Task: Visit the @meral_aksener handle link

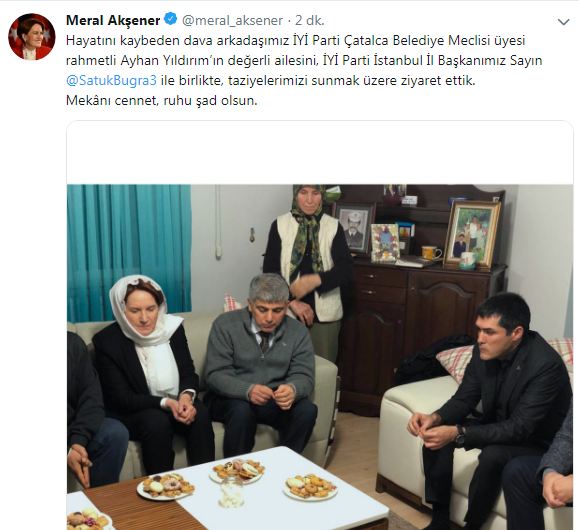Action: click(x=232, y=20)
